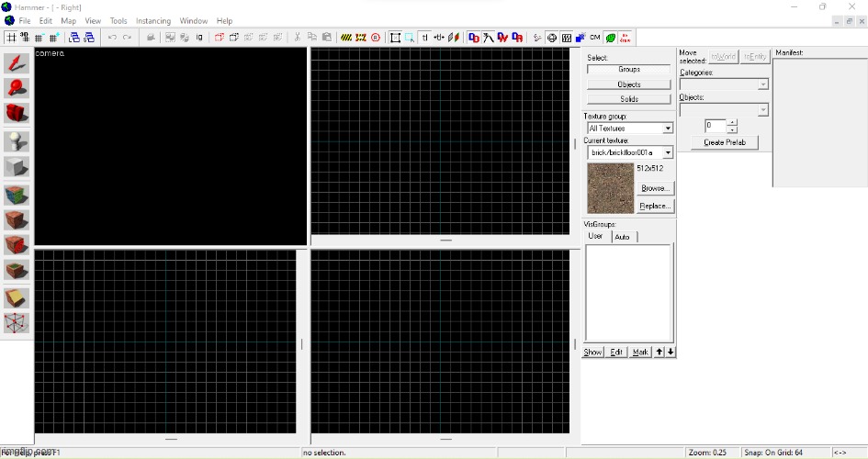Toggle the 2D grid display
This screenshot has height=459, width=868.
coord(10,38)
